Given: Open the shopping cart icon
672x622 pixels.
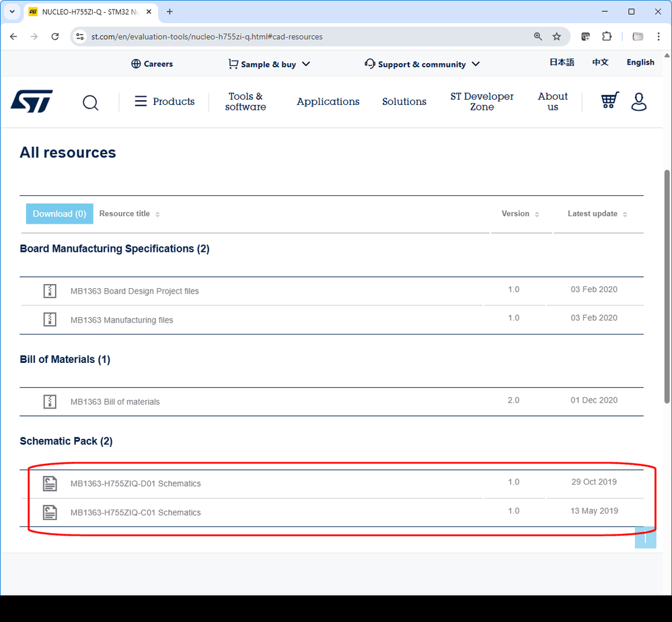Looking at the screenshot, I should pos(609,100).
